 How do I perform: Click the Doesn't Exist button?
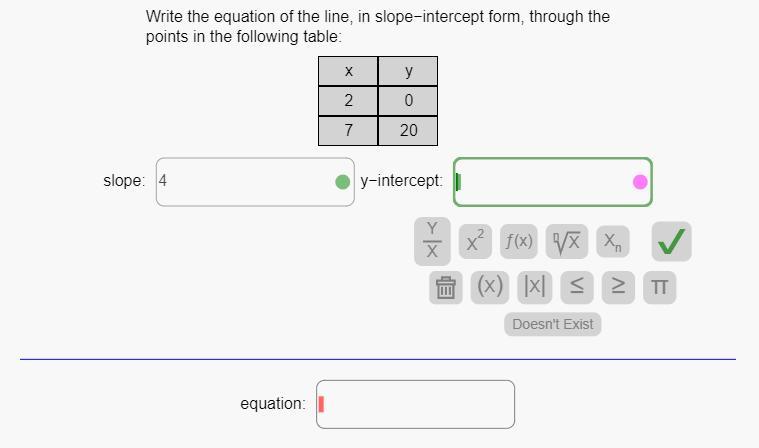coord(552,324)
